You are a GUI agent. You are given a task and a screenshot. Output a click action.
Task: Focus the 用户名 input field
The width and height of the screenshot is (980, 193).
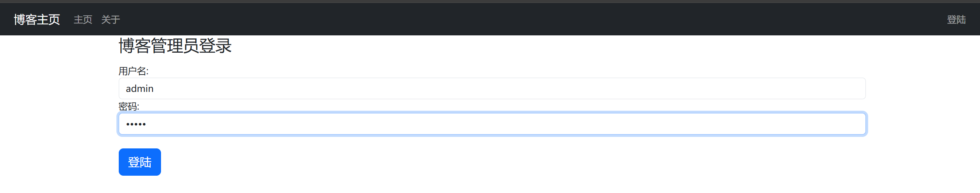[492, 89]
